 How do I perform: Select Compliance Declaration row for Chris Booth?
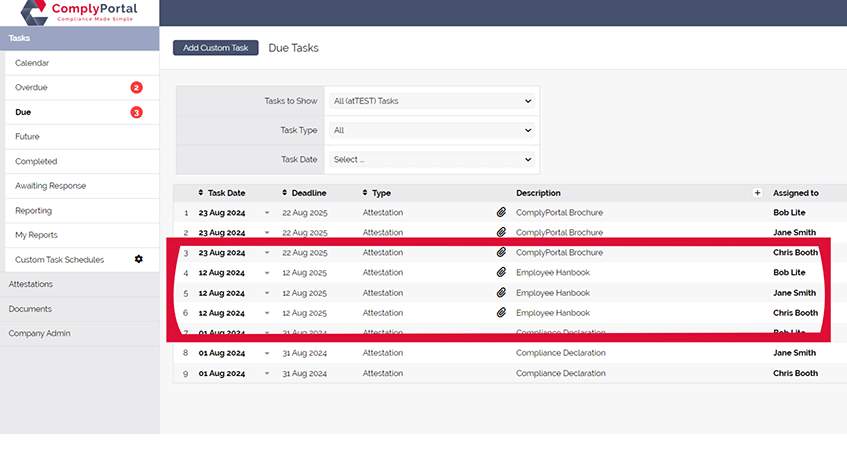coord(560,374)
